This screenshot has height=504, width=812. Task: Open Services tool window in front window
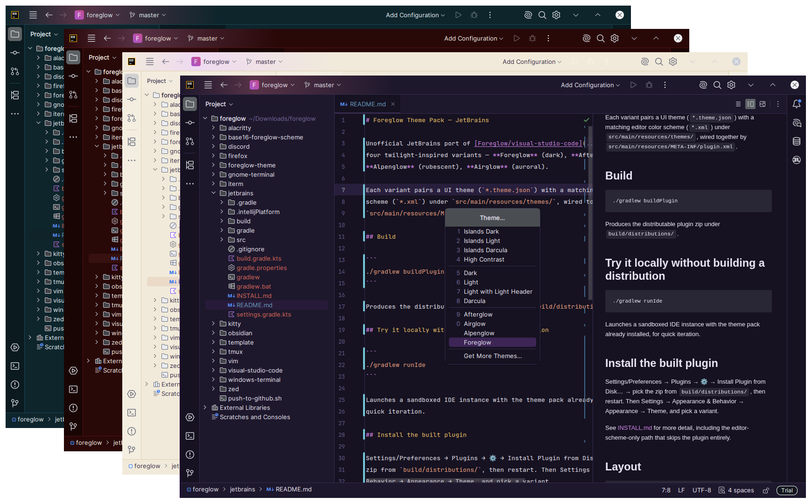pyautogui.click(x=190, y=417)
